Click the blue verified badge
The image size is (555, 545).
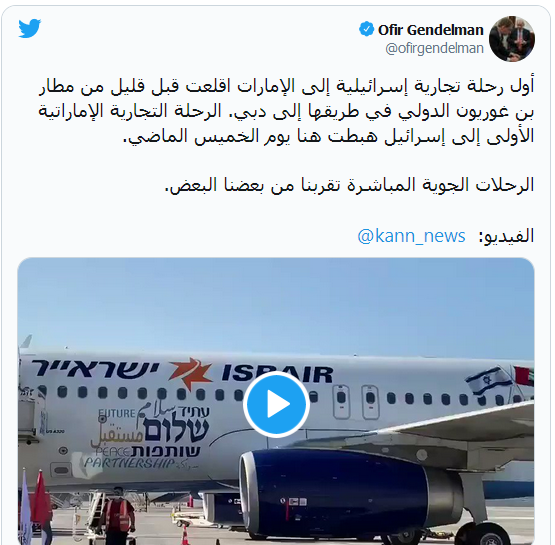point(366,29)
